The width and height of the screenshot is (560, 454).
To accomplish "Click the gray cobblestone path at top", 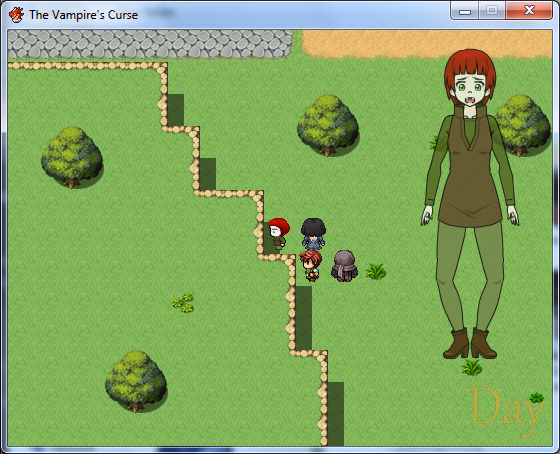I will (x=150, y=44).
